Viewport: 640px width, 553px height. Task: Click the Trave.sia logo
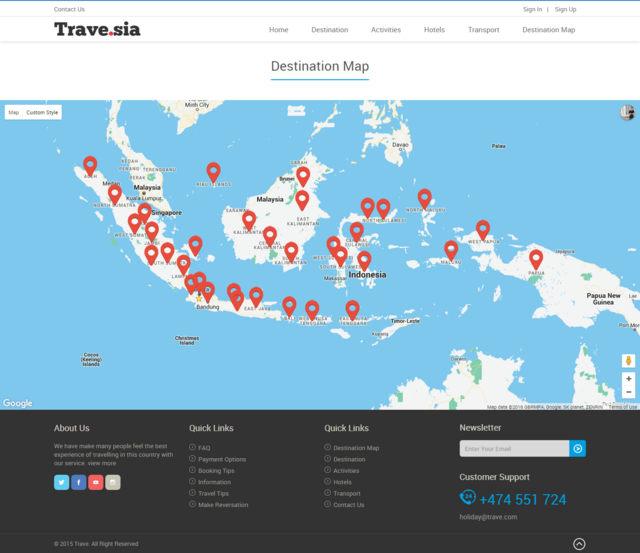tap(97, 29)
